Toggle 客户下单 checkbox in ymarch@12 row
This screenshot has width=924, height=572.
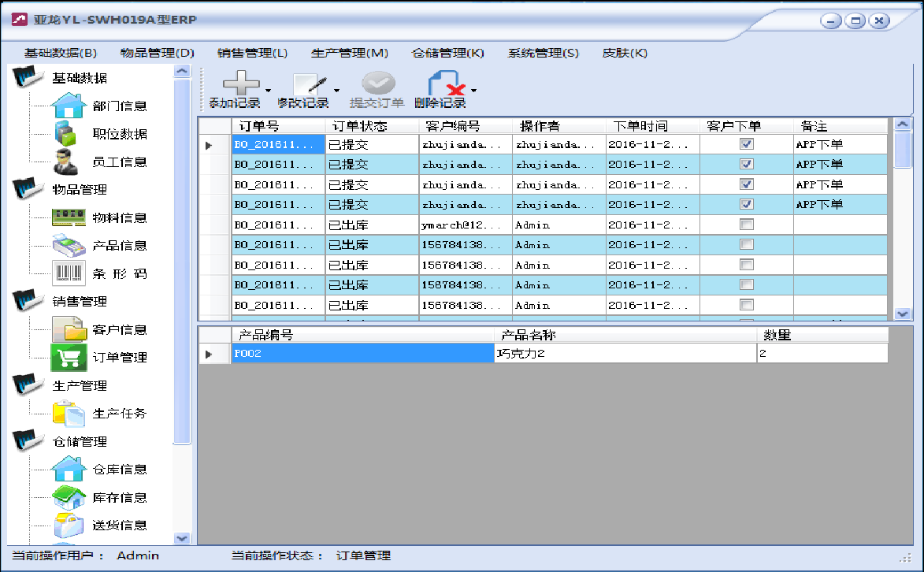(x=747, y=224)
